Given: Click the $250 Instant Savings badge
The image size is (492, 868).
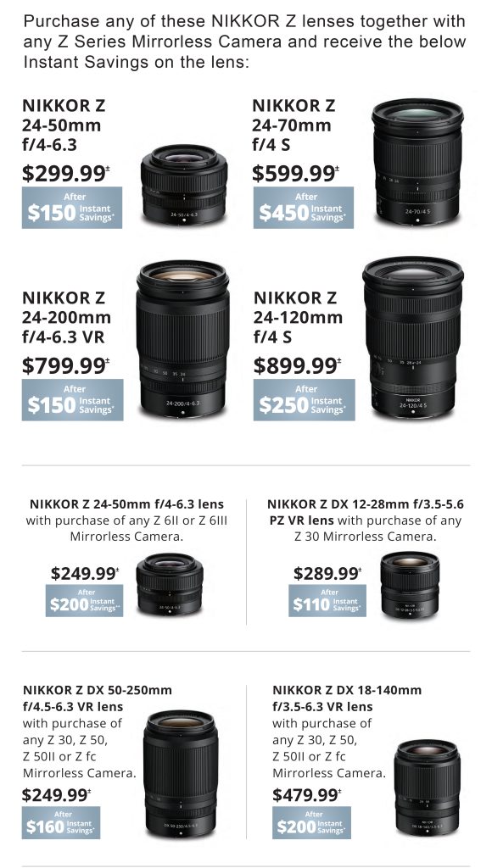Looking at the screenshot, I should point(305,400).
